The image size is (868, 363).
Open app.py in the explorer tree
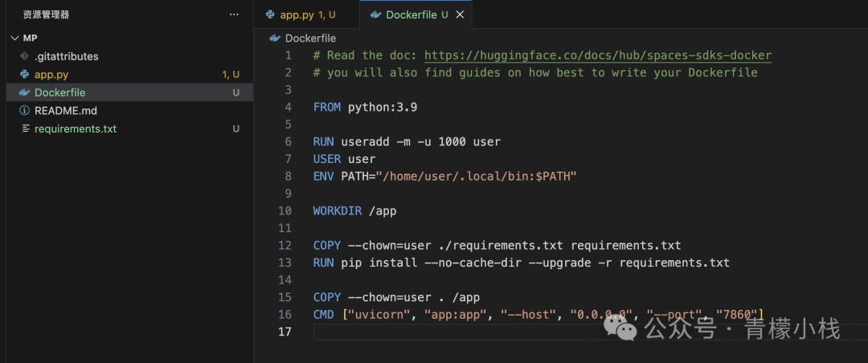click(x=51, y=74)
